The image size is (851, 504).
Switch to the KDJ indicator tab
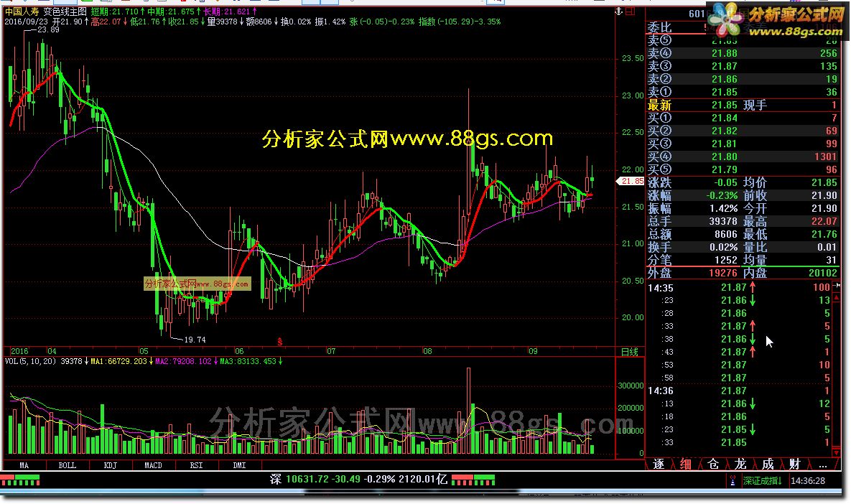pyautogui.click(x=110, y=465)
